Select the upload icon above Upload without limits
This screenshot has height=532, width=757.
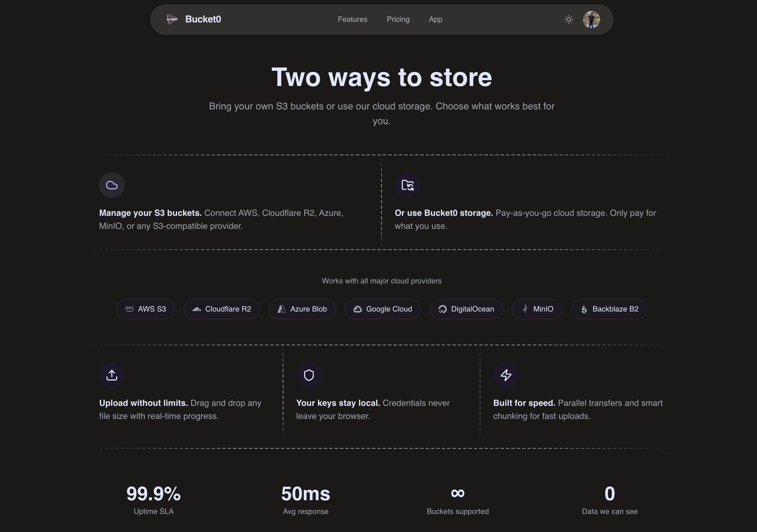[x=112, y=375]
